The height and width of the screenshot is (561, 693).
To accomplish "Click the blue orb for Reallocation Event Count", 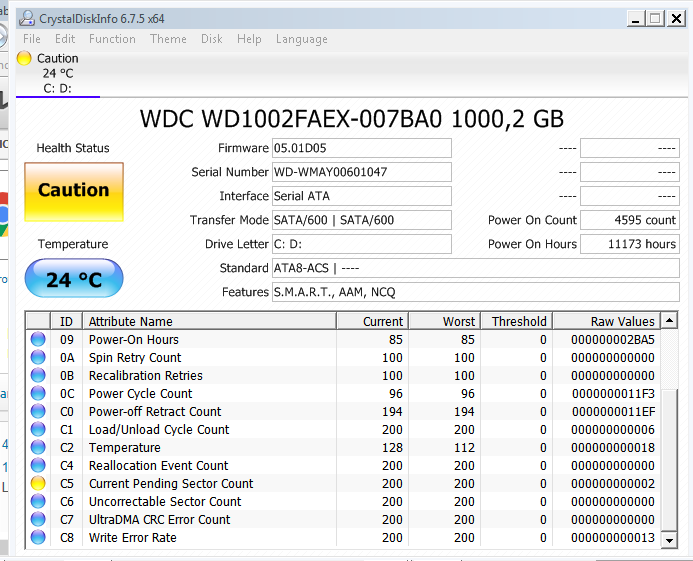I will coord(38,465).
